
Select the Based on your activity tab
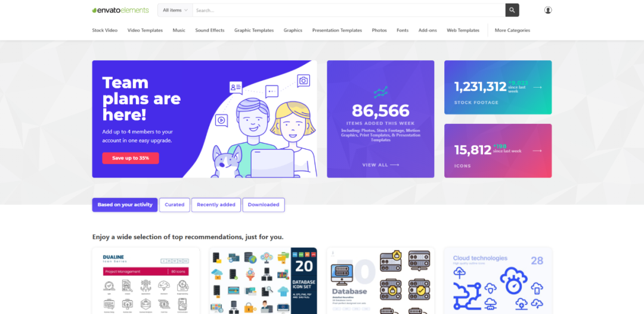[x=125, y=205]
